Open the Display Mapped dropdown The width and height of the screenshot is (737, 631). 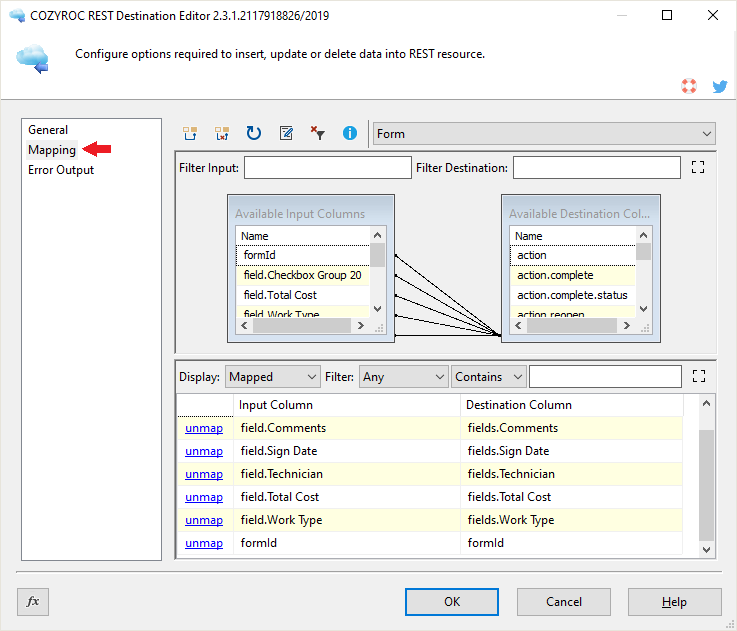point(273,377)
